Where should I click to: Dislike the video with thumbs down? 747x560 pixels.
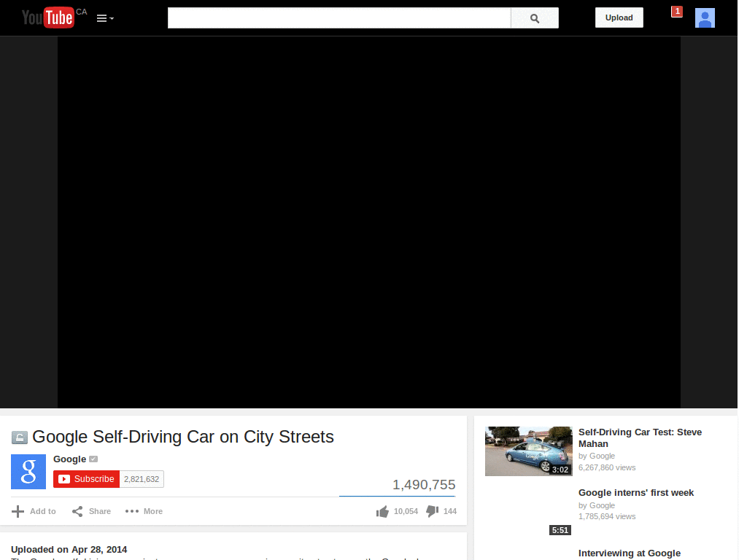(x=432, y=511)
